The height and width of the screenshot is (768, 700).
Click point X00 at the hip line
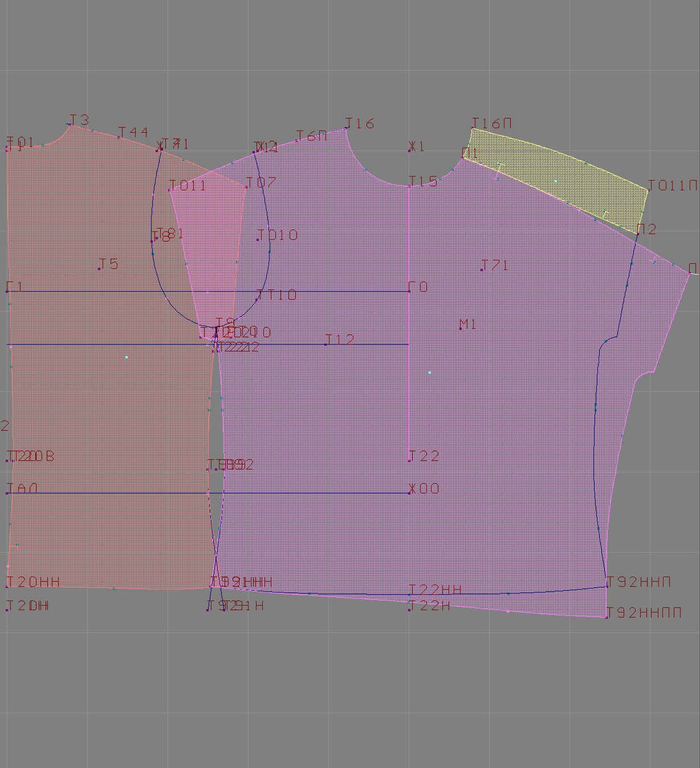410,493
